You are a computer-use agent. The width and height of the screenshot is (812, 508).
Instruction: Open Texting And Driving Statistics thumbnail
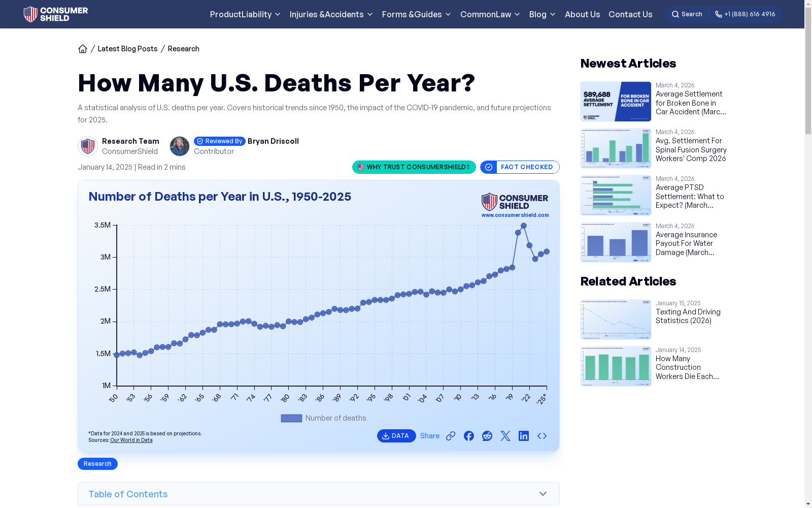[616, 319]
